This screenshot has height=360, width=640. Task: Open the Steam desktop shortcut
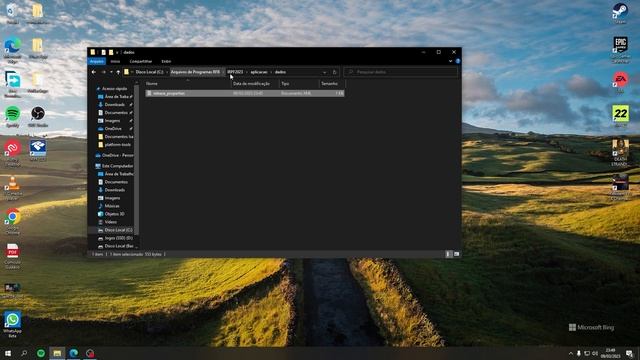[x=620, y=13]
